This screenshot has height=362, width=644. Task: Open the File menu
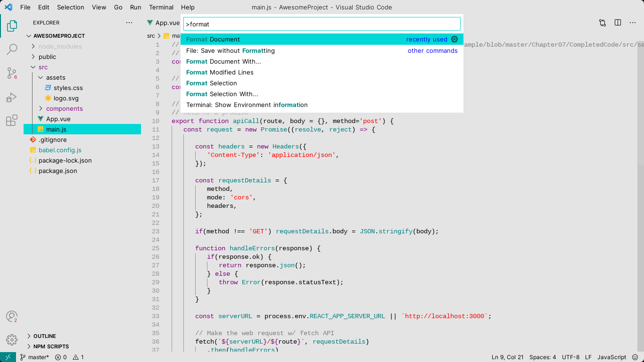(25, 7)
